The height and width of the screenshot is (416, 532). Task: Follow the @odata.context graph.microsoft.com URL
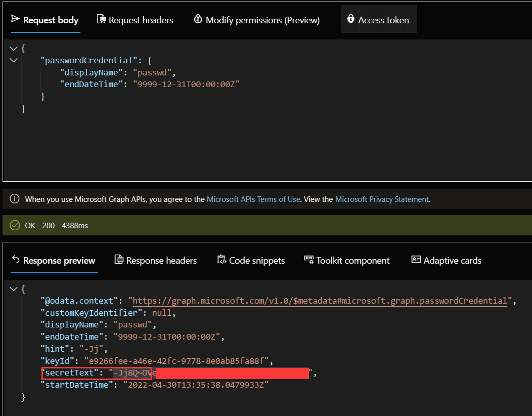(x=320, y=301)
